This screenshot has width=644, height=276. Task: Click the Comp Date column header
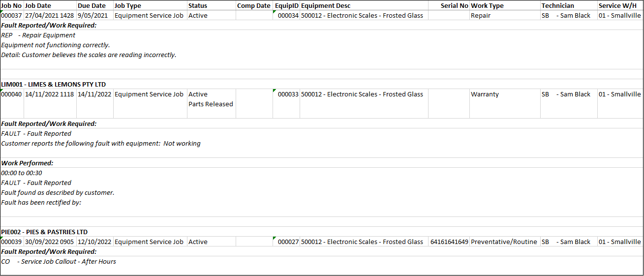254,6
